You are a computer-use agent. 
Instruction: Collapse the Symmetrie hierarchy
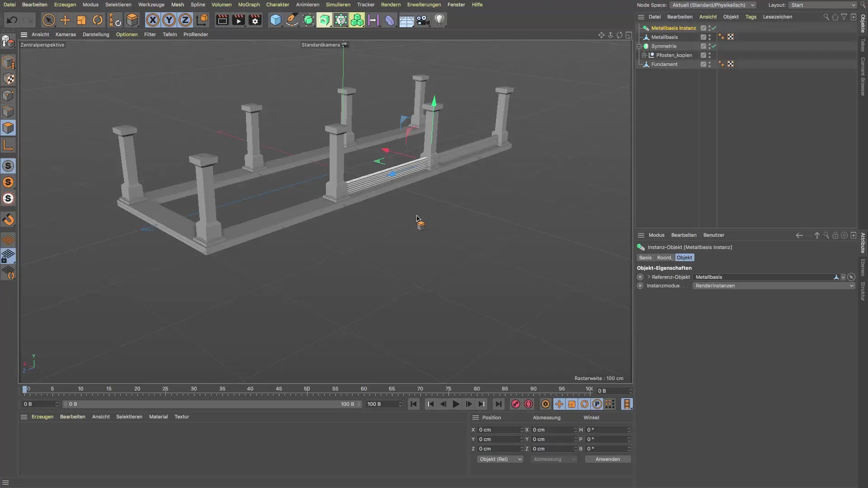pyautogui.click(x=639, y=46)
